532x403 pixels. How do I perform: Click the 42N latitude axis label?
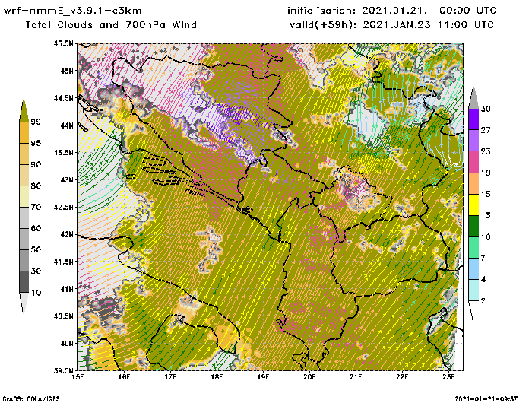67,234
